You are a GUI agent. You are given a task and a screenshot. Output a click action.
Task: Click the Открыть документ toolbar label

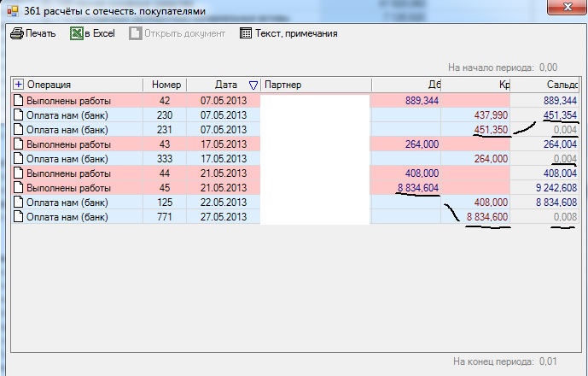pos(185,33)
